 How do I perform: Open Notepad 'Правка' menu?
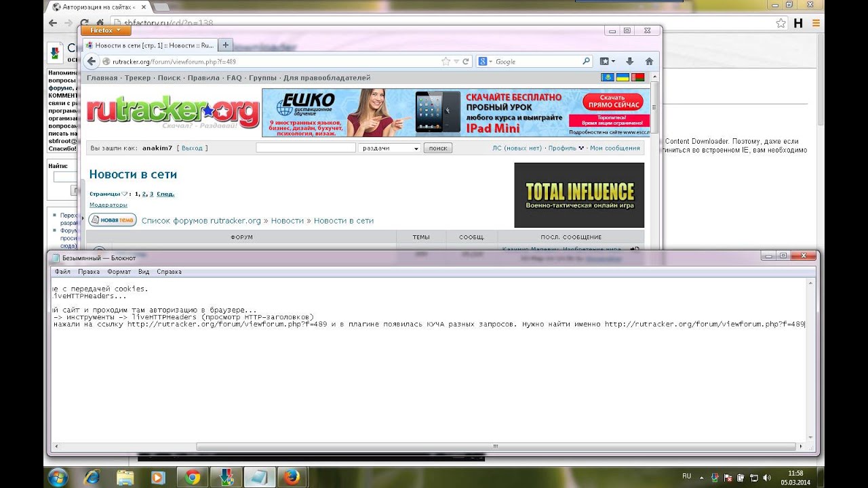coord(89,272)
